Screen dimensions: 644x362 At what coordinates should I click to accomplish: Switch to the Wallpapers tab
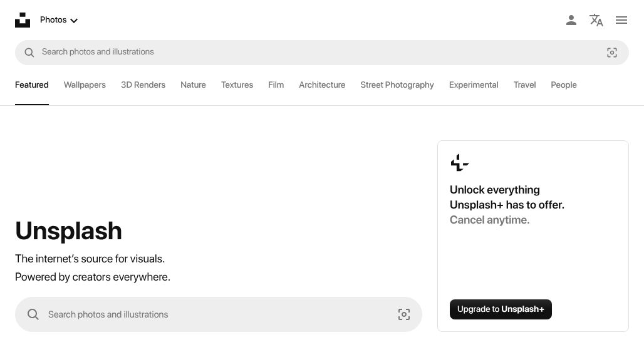(x=85, y=85)
